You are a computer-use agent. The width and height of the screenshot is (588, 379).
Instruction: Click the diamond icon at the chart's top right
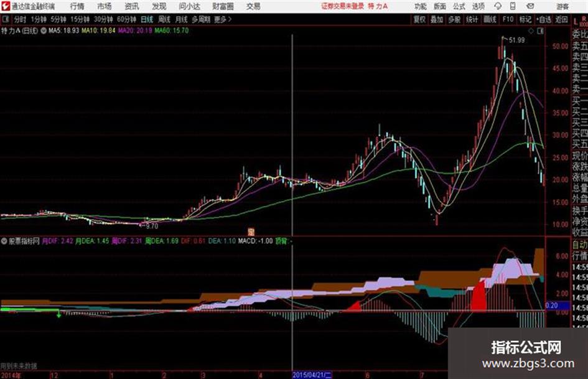531,31
